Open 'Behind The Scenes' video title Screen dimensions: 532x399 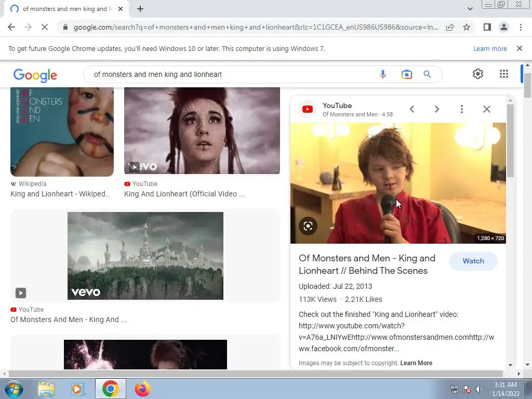367,264
